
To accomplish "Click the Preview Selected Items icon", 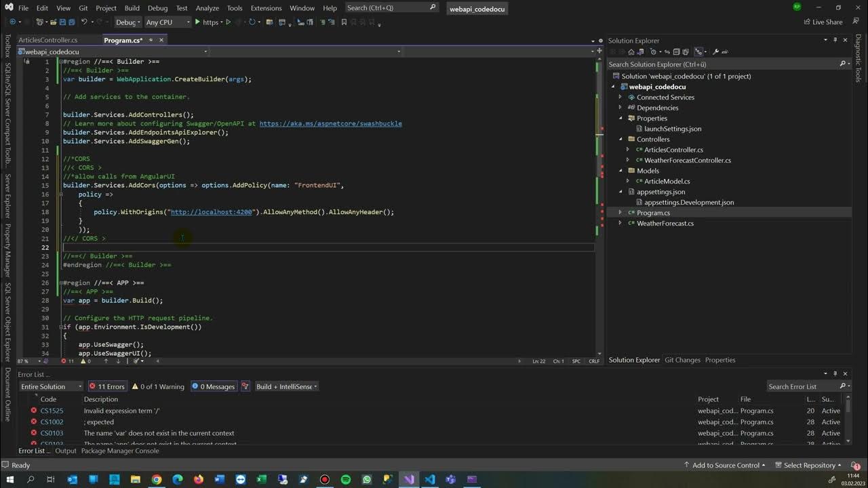I will 725,52.
